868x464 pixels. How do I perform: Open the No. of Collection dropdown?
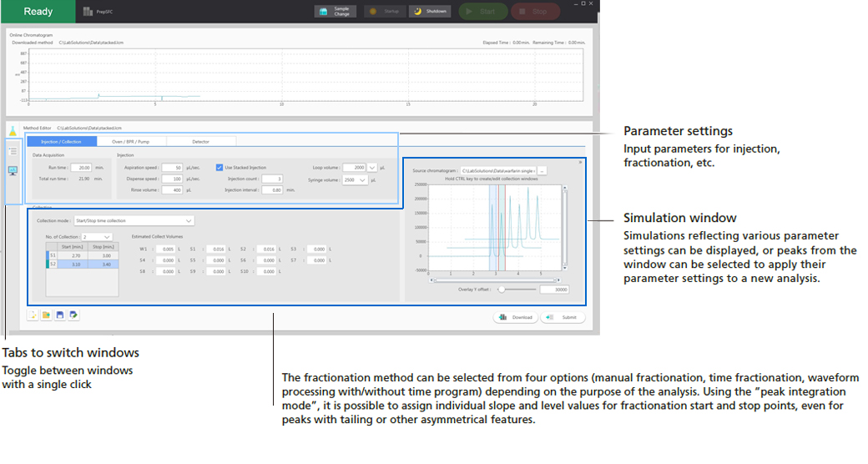click(107, 237)
